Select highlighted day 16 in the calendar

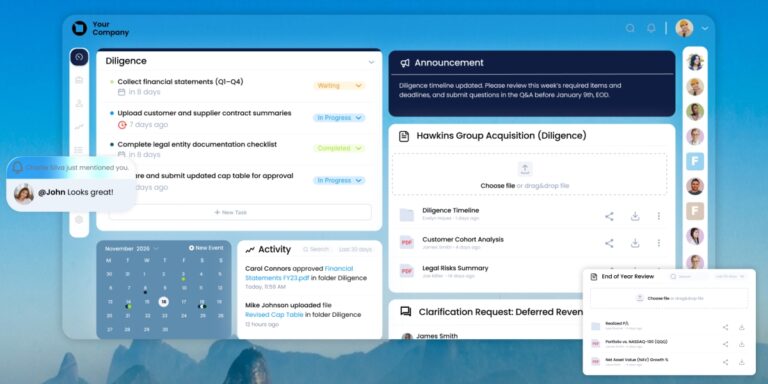[164, 302]
